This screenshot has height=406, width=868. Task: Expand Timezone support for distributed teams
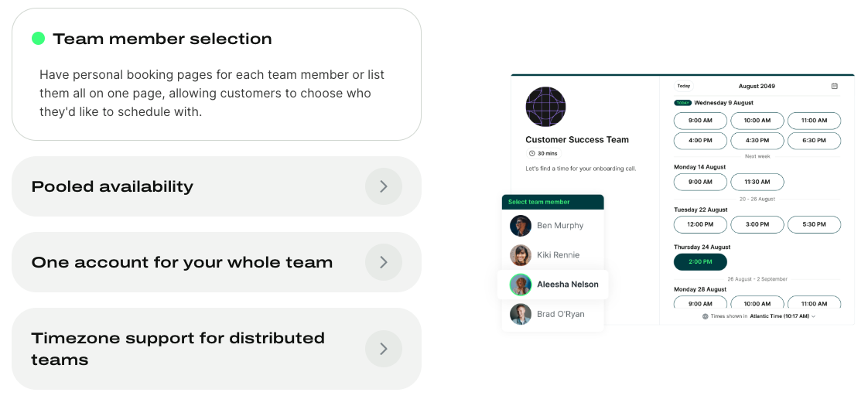click(x=384, y=349)
